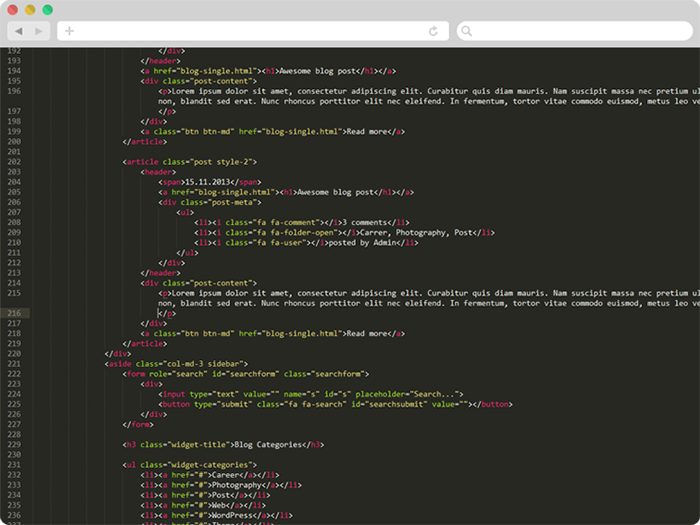The width and height of the screenshot is (700, 525).
Task: Place cursor on the "Blog Categories" heading text
Action: 269,444
